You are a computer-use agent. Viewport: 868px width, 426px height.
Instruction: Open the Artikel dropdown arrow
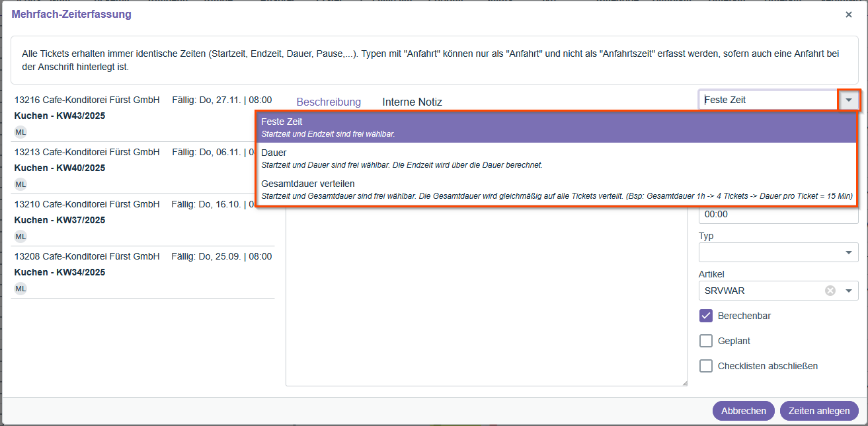coord(849,291)
